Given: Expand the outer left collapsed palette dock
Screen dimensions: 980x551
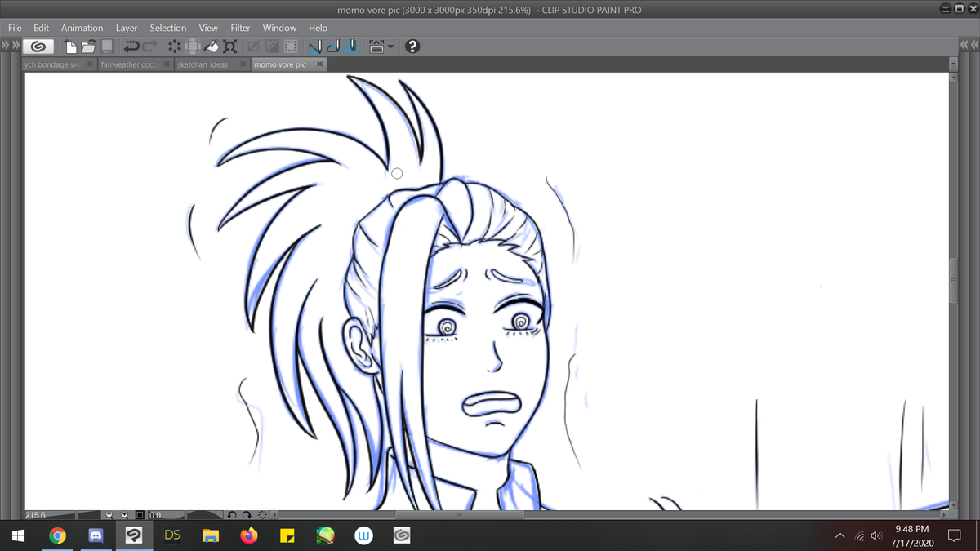Looking at the screenshot, I should (x=5, y=47).
